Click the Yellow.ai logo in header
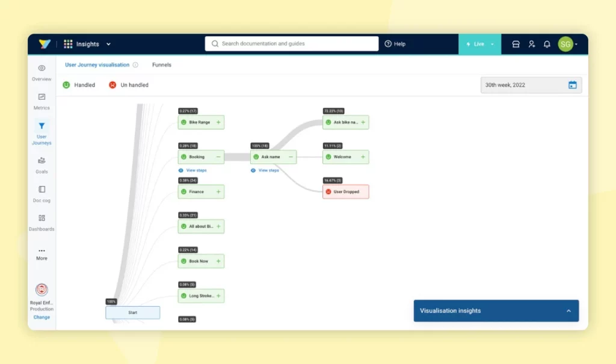Screen dimensions: 616x364 tap(45, 44)
